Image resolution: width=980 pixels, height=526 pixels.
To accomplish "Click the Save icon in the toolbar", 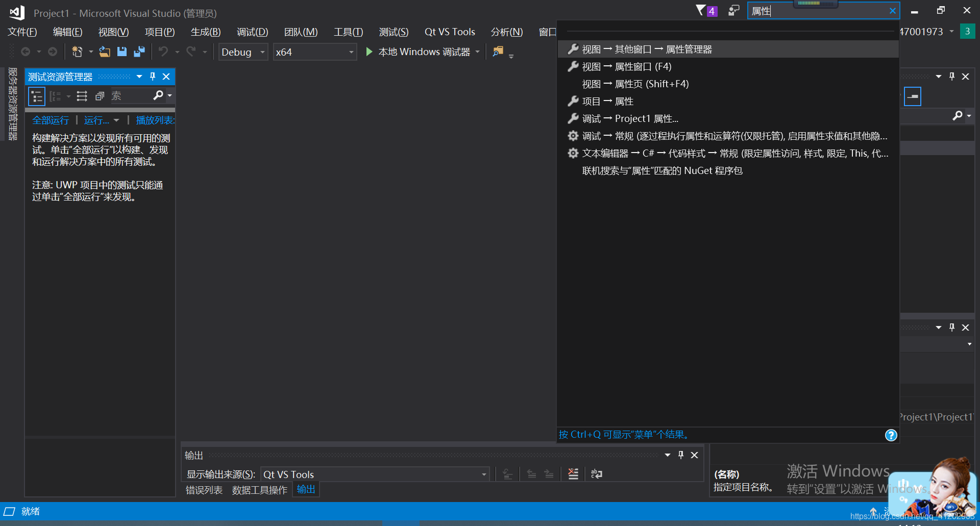I will tap(122, 52).
